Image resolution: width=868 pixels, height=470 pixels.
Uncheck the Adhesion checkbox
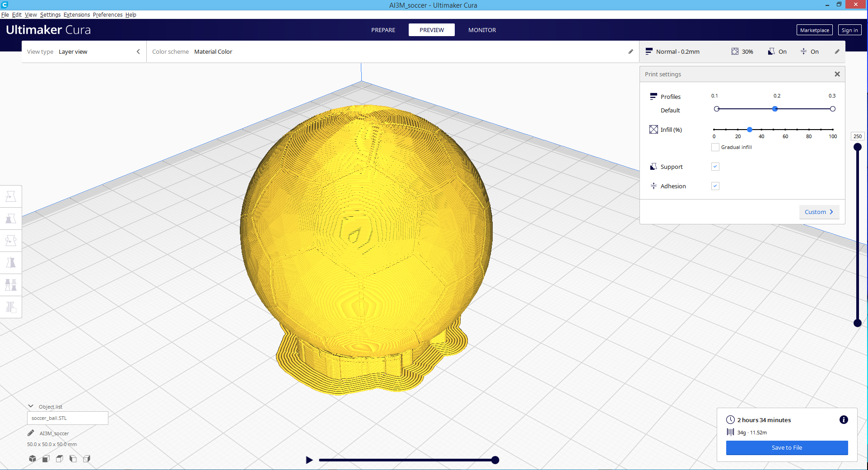tap(715, 186)
